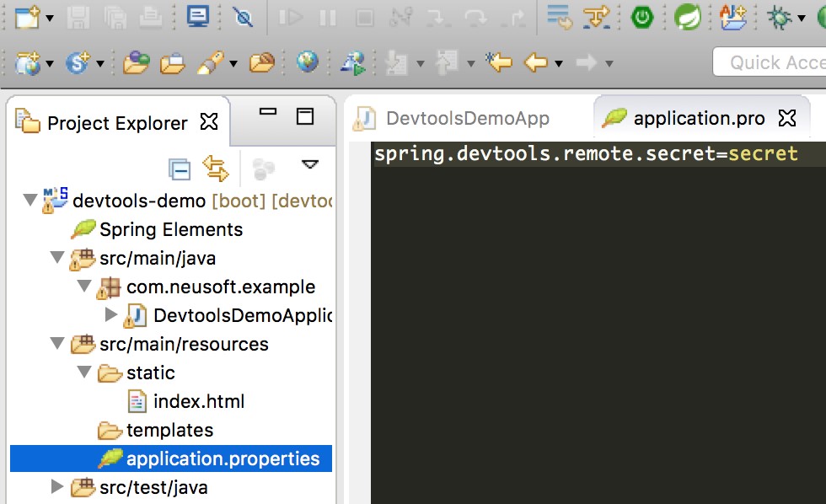Image resolution: width=826 pixels, height=504 pixels.
Task: Select the Project Explorer tab
Action: tap(117, 123)
